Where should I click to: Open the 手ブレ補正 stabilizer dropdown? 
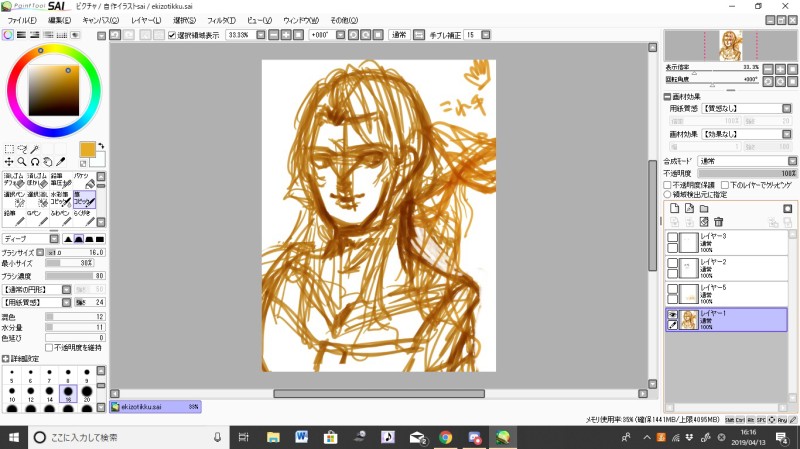point(486,35)
